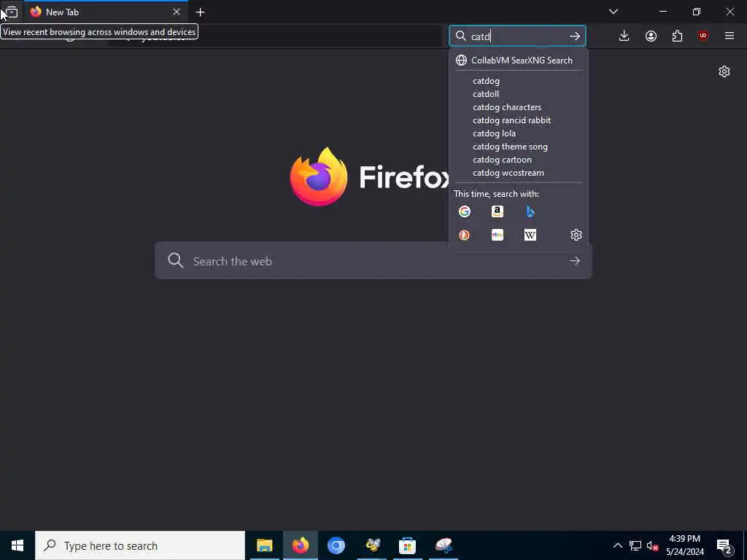747x560 pixels.
Task: Open search settings gear in suggestions panel
Action: (x=576, y=235)
